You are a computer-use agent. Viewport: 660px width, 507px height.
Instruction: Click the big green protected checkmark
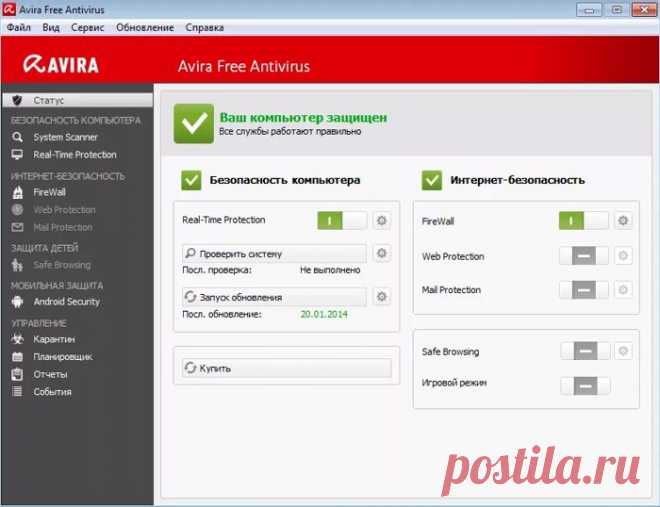click(194, 124)
